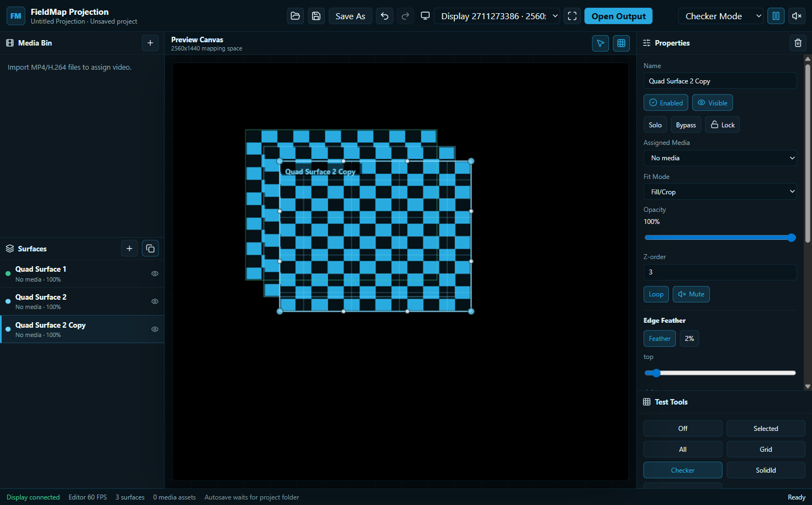
Task: Toggle the grid overlay icon in canvas header
Action: point(622,43)
